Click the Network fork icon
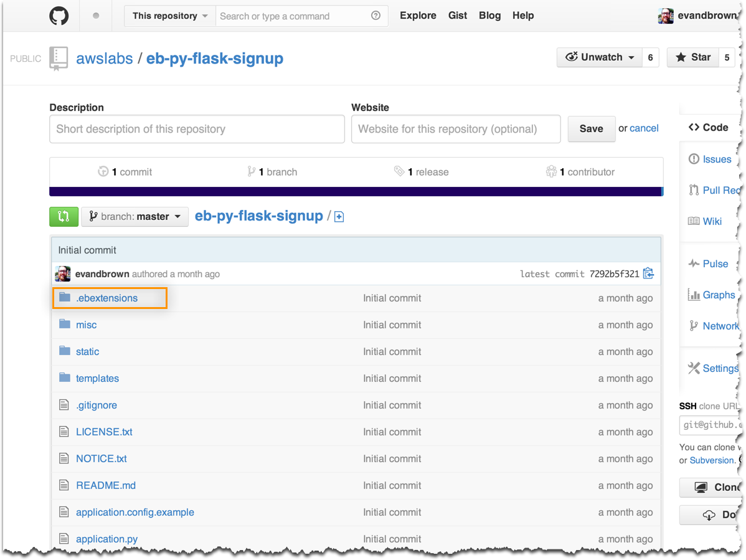The height and width of the screenshot is (560, 746). point(694,326)
